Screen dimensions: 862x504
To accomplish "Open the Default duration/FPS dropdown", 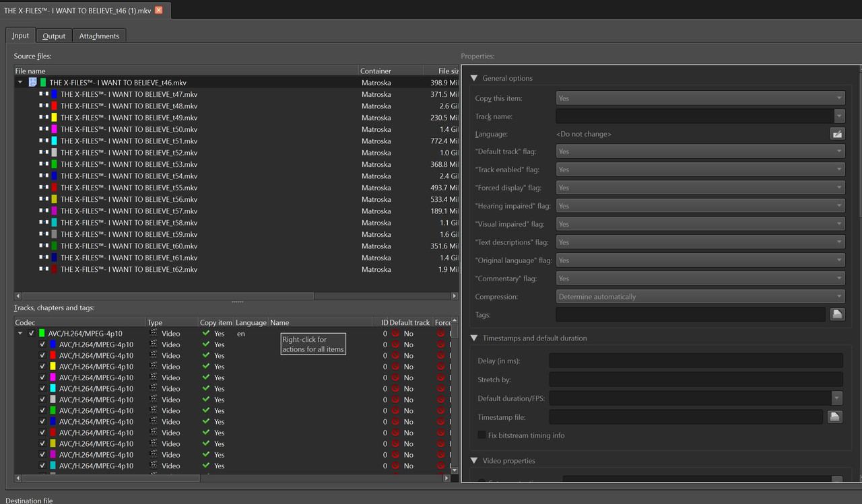I will [x=837, y=398].
